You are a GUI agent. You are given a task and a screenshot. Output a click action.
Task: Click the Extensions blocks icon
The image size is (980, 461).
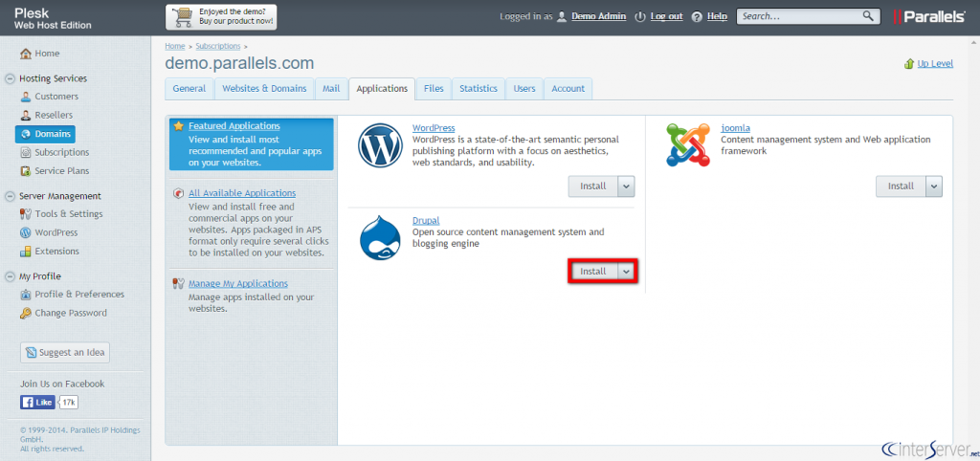(x=26, y=252)
